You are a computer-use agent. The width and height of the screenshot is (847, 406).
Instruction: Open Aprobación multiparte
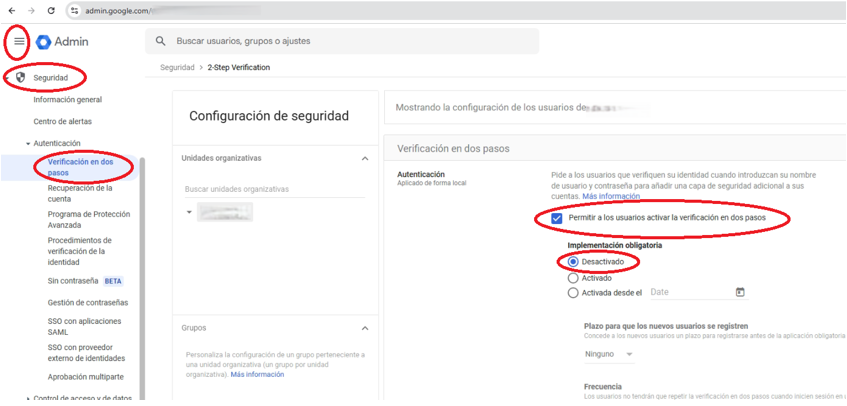tap(85, 377)
